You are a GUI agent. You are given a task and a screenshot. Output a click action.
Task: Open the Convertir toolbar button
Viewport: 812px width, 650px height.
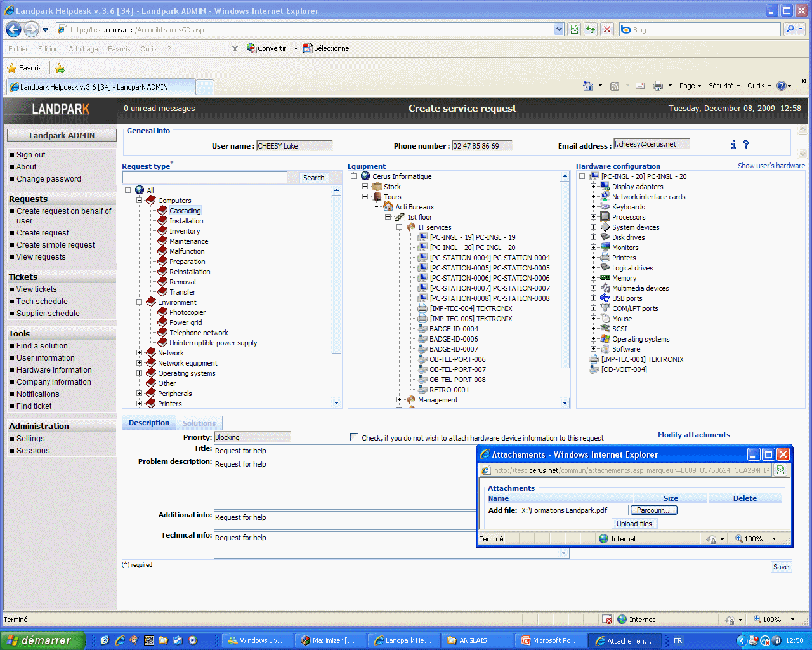pos(267,48)
